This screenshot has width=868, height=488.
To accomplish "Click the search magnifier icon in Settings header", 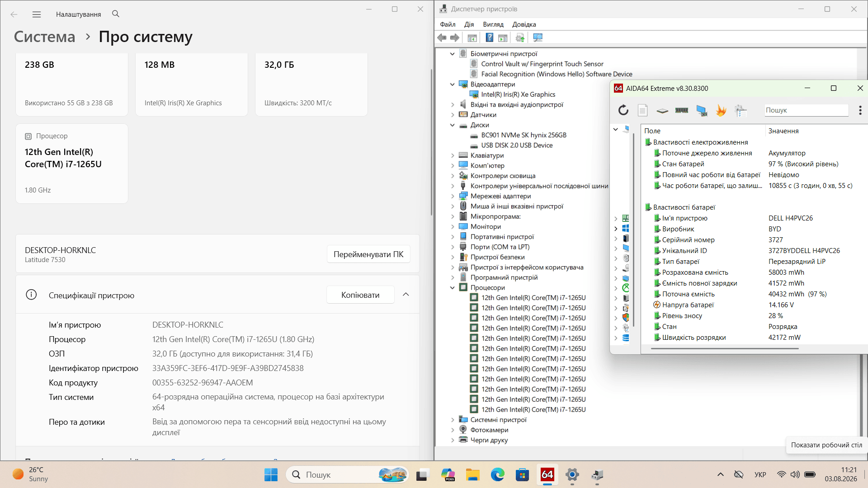I will (x=116, y=14).
